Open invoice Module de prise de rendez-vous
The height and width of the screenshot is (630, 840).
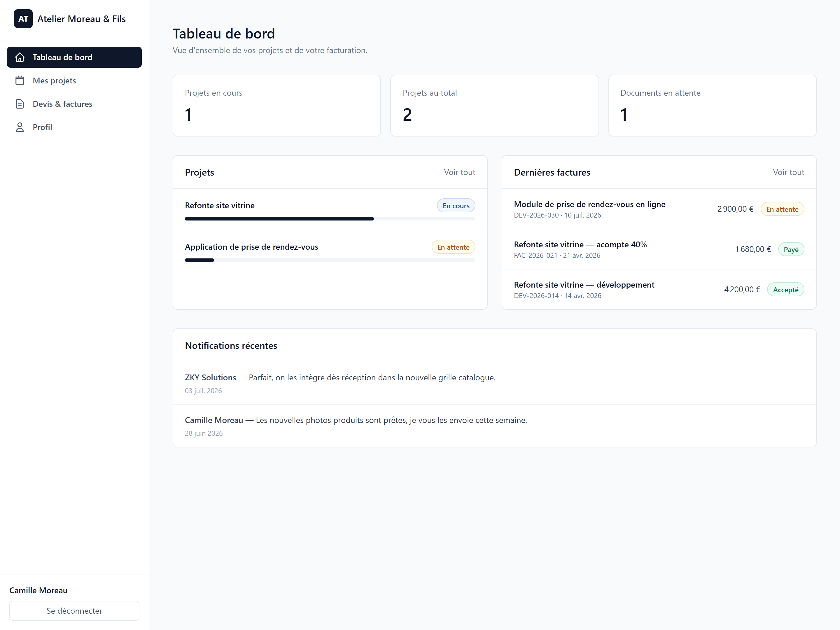(659, 209)
